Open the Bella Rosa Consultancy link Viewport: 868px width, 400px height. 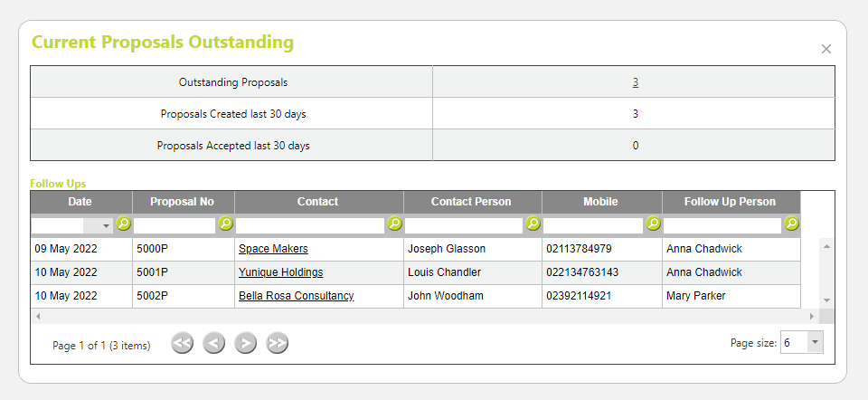tap(297, 296)
